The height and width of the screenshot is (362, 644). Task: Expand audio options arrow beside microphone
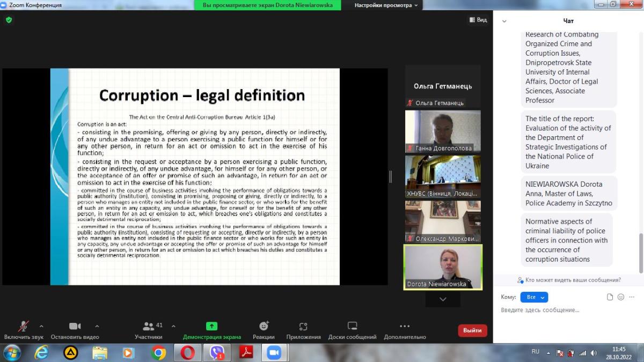tap(41, 326)
